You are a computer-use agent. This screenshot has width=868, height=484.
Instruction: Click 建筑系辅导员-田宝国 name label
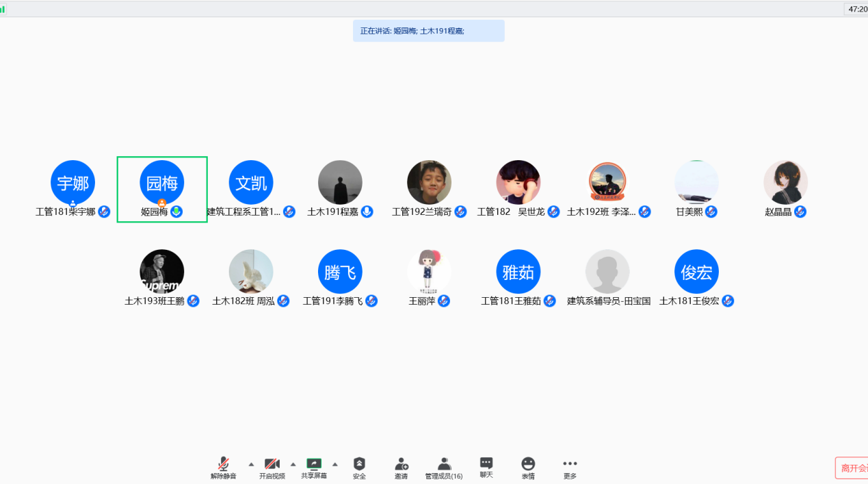(608, 301)
